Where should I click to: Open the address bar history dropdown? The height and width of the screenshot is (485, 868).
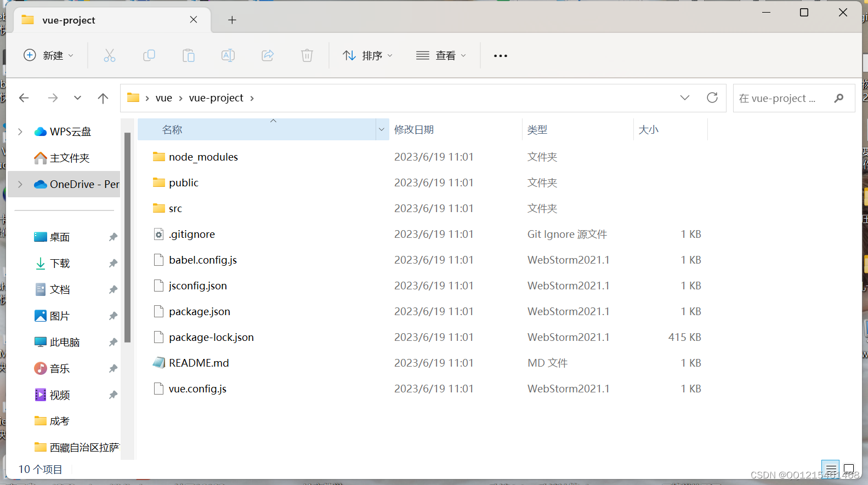pyautogui.click(x=685, y=98)
